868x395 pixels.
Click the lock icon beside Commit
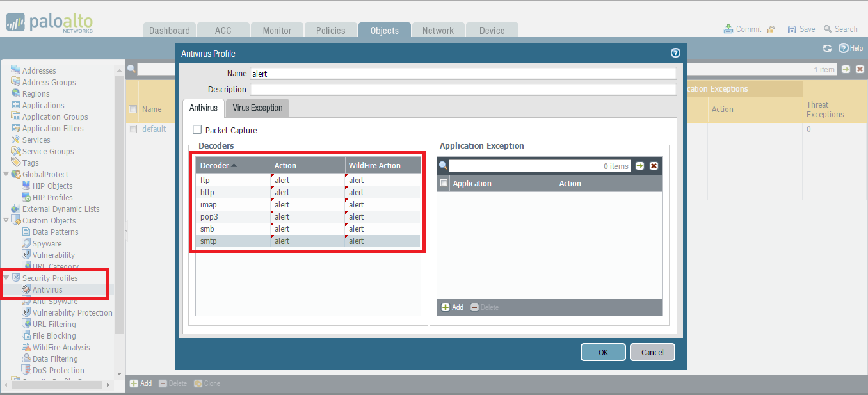771,29
